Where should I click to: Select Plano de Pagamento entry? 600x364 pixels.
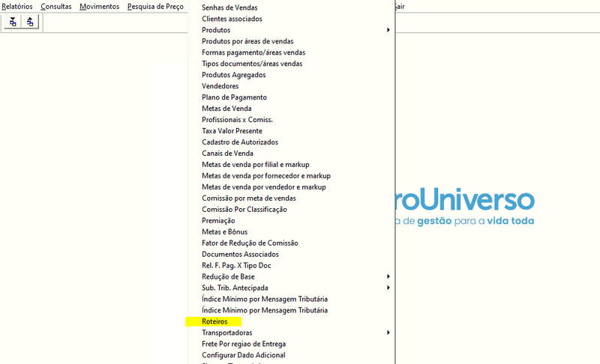tap(234, 97)
